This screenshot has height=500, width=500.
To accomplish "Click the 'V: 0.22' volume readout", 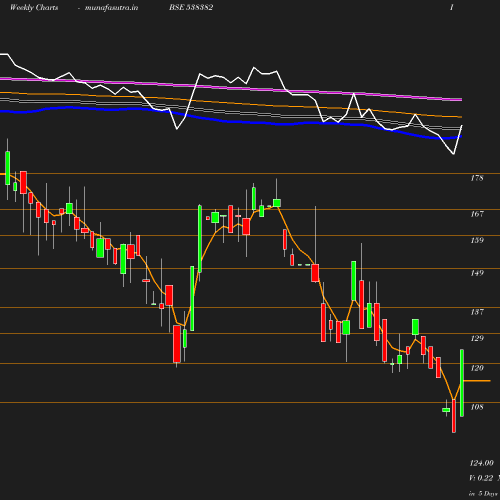I will [x=481, y=478].
